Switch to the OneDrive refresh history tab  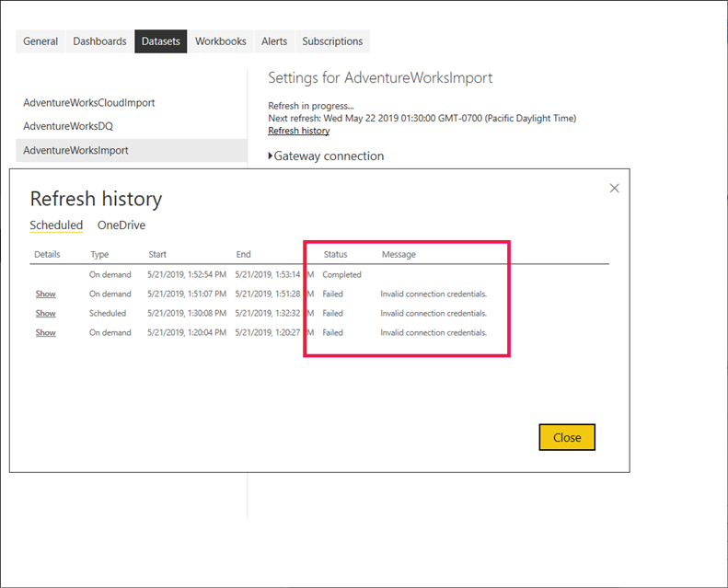coord(121,225)
